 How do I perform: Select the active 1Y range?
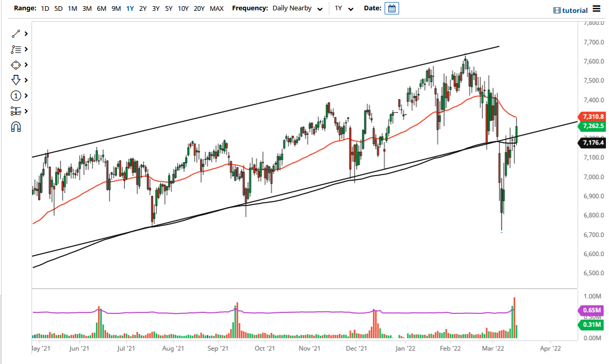130,9
